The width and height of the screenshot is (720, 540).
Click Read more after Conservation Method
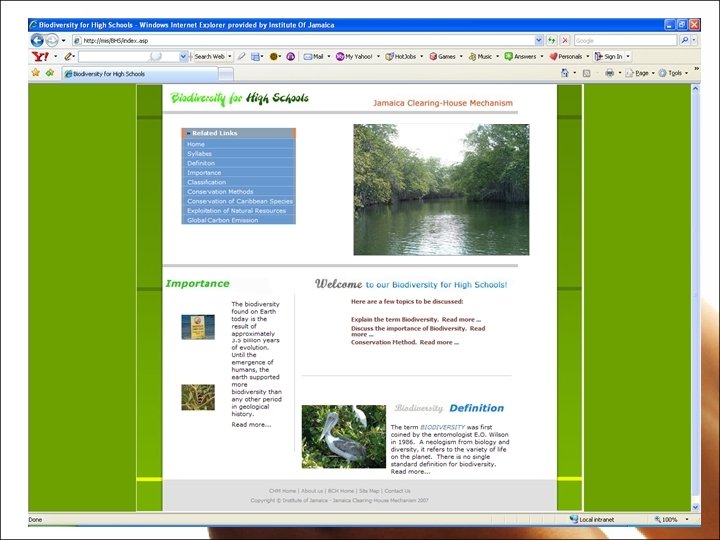pos(439,342)
